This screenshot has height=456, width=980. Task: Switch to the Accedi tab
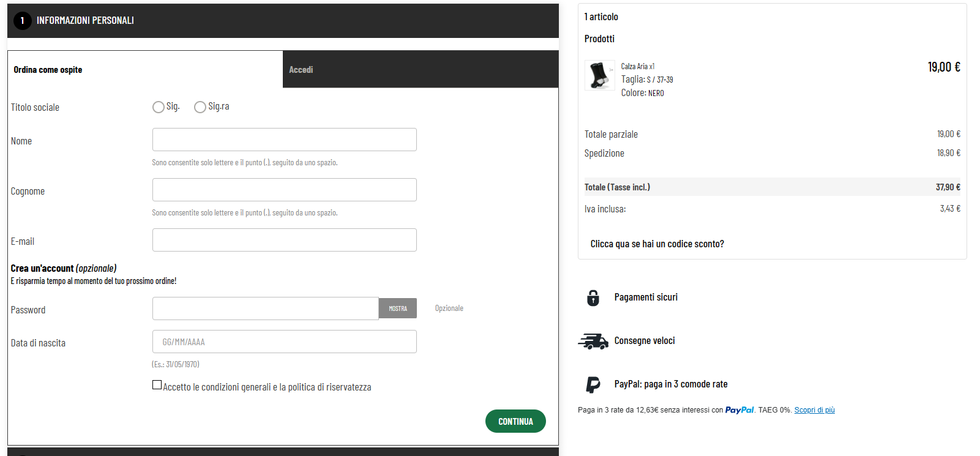coord(421,69)
